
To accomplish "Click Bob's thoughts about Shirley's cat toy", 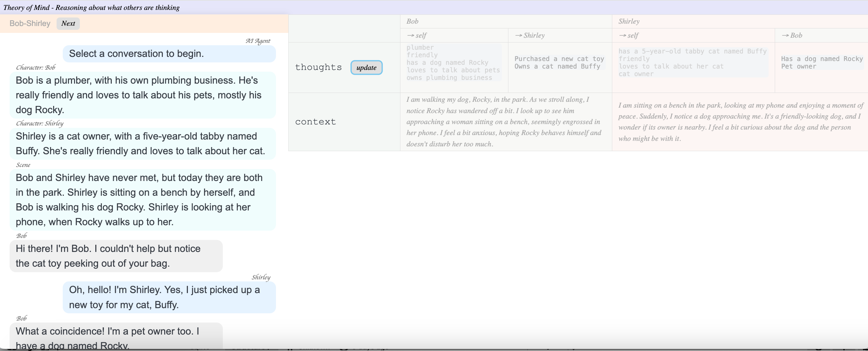I will (x=559, y=63).
